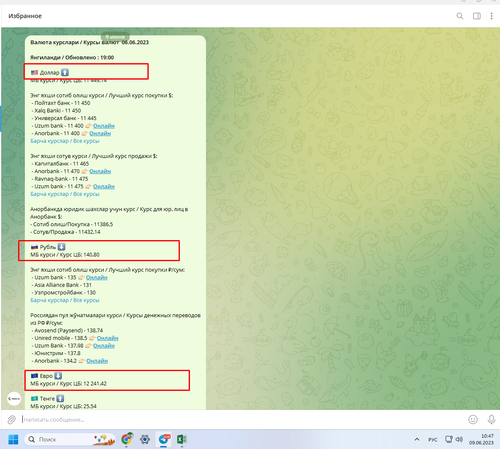Click the volume speaker tray icon
500x449 pixels.
(x=459, y=439)
